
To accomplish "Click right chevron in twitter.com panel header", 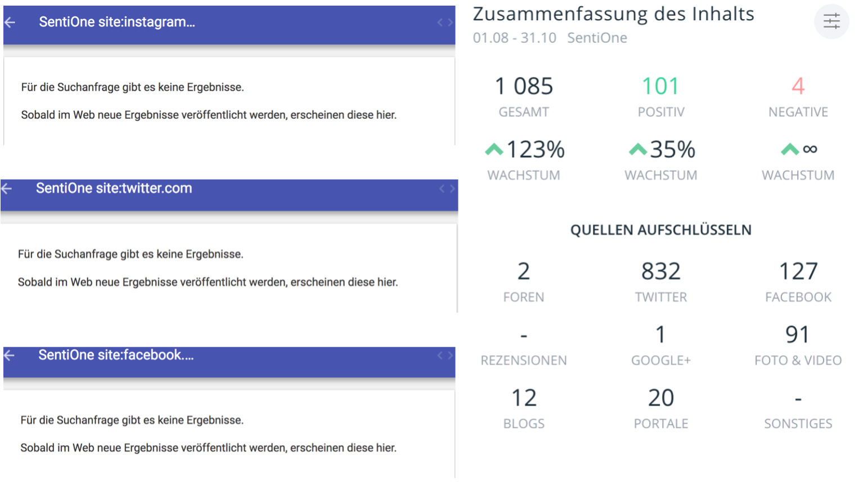I will click(452, 189).
